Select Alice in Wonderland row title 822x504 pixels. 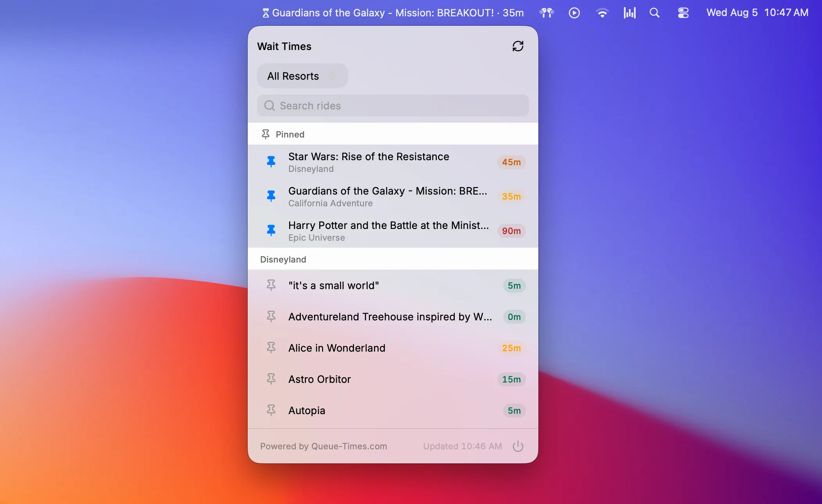(x=337, y=348)
